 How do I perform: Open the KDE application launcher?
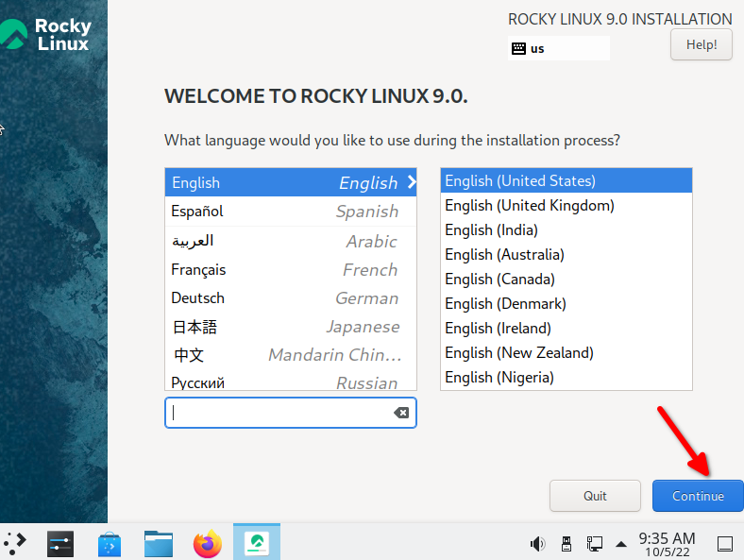pos(16,543)
